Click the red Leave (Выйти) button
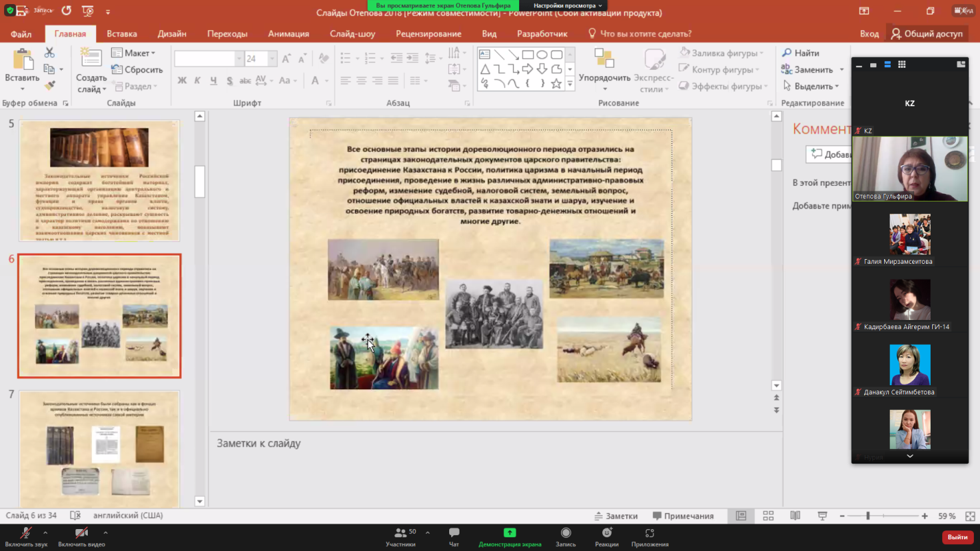980x551 pixels. pos(957,537)
